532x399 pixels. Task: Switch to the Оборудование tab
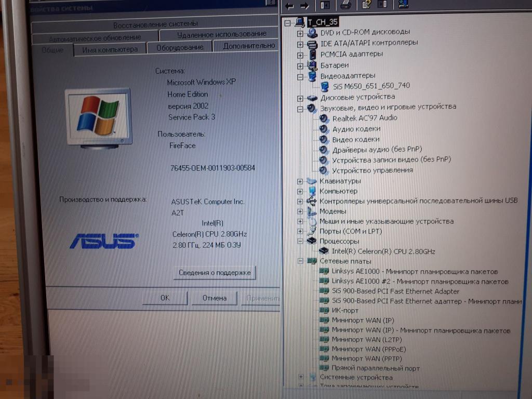tap(180, 48)
